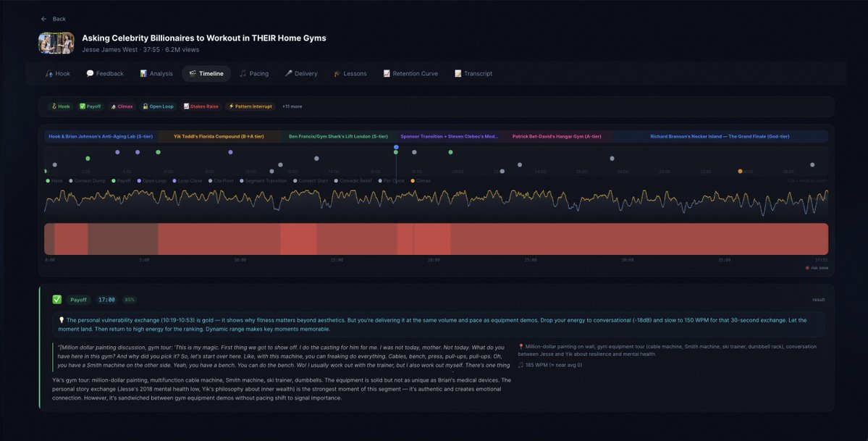The height and width of the screenshot is (441, 868).
Task: Toggle the Comedic Relief legend entry
Action: pos(353,180)
